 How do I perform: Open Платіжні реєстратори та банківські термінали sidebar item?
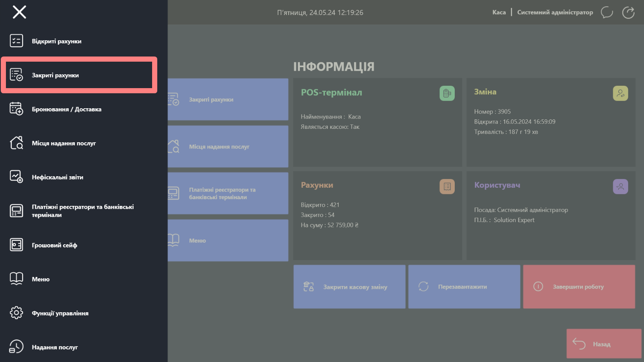pos(83,211)
